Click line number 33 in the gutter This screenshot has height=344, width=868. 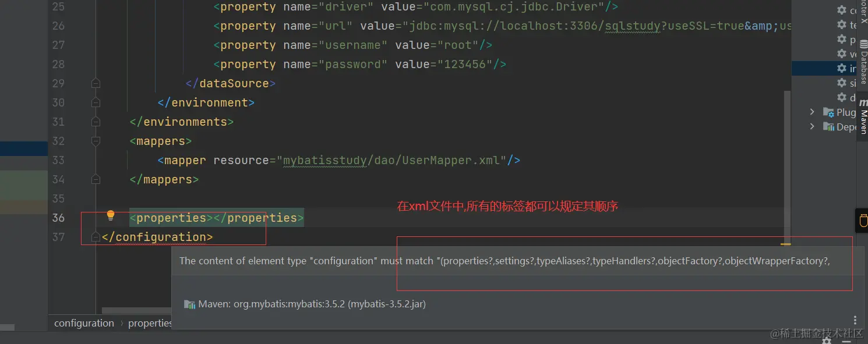pos(58,160)
